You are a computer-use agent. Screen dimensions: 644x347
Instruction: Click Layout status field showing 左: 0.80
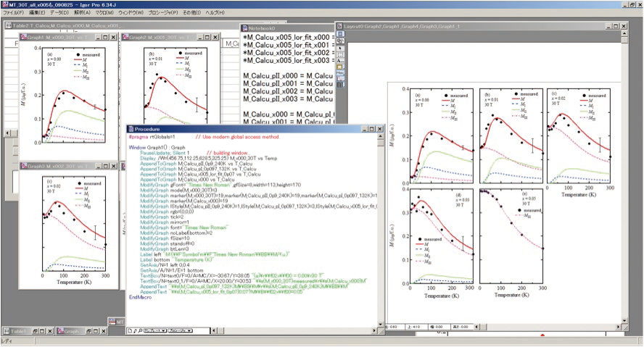[395, 327]
